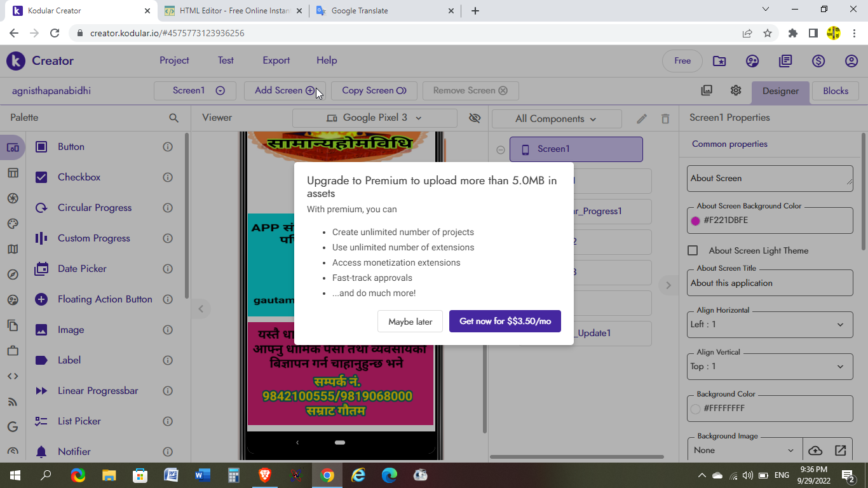The height and width of the screenshot is (488, 868).
Task: Open the Align Horizontal dropdown
Action: tap(770, 324)
